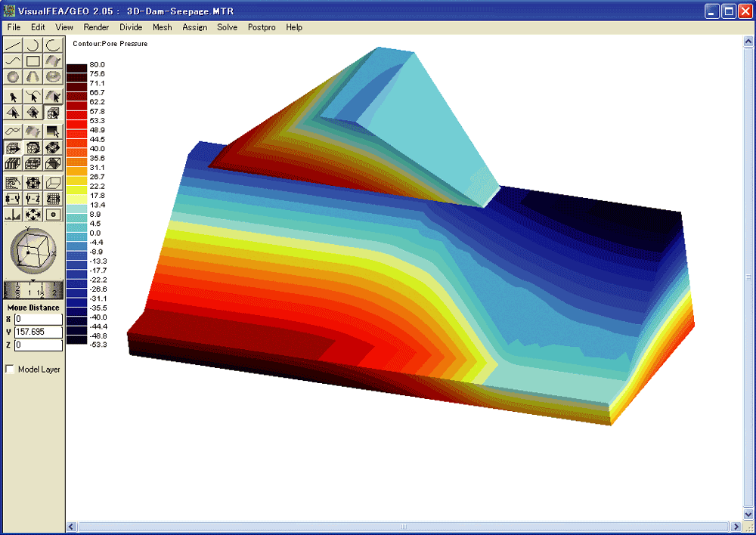Open the View menu
Image resolution: width=756 pixels, height=535 pixels.
[x=64, y=27]
